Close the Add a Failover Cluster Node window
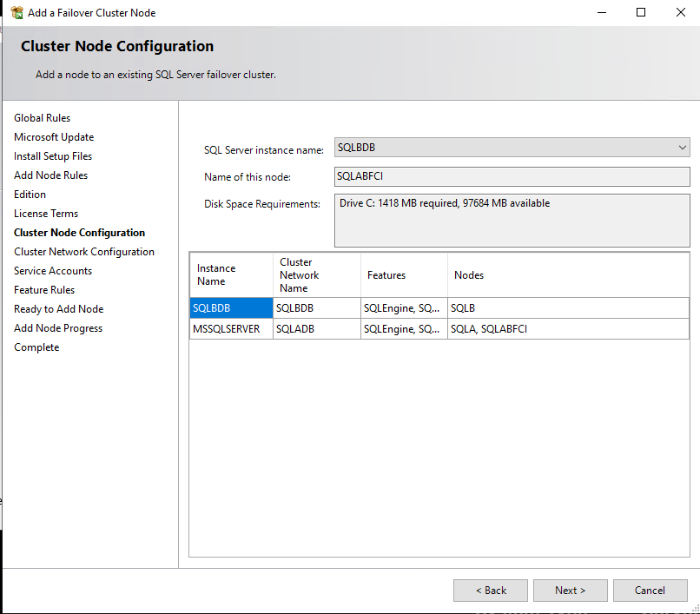700x614 pixels. 680,12
